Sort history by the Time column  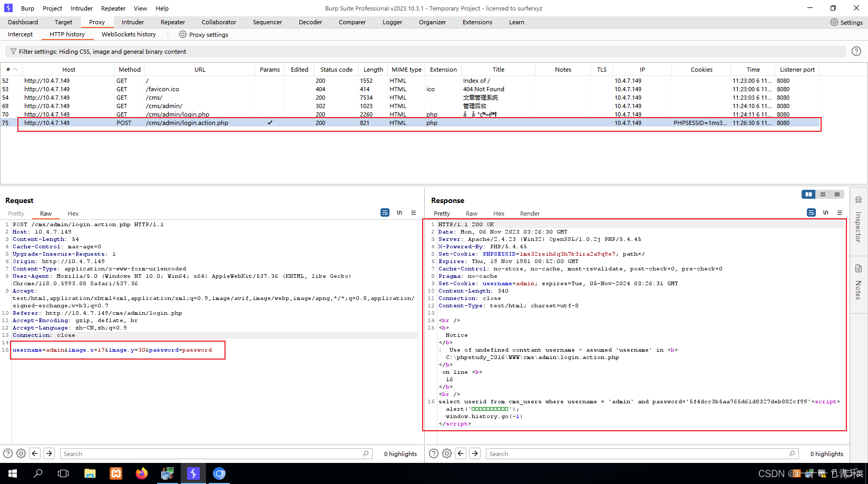pos(753,70)
